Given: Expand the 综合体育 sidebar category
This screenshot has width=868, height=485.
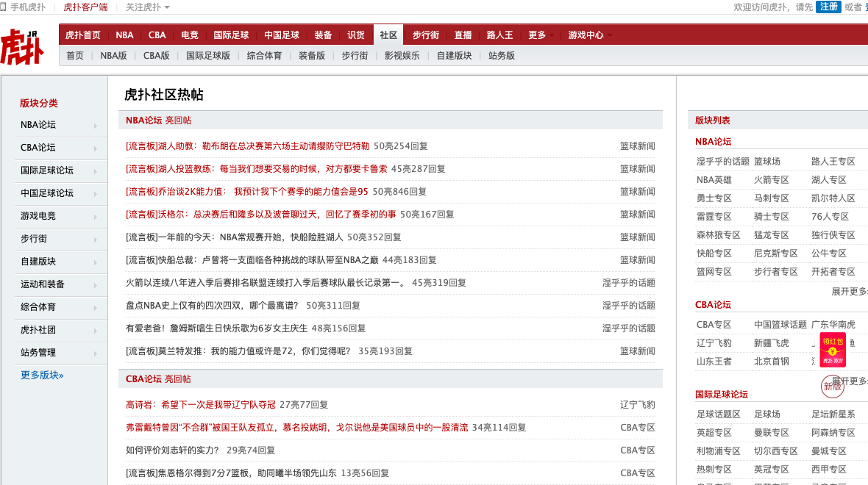Looking at the screenshot, I should tap(60, 307).
